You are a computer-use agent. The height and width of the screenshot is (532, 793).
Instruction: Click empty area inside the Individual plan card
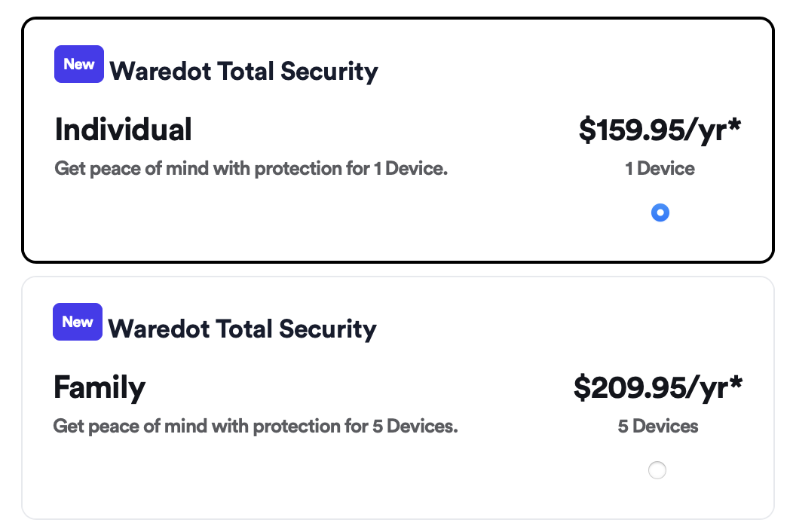point(302,222)
